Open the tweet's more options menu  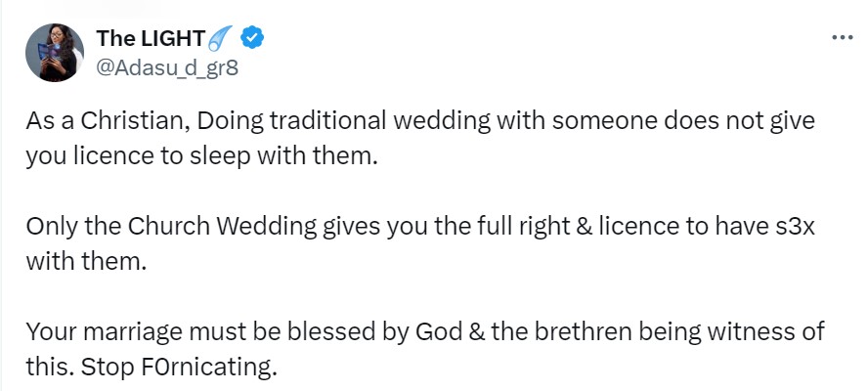click(841, 38)
